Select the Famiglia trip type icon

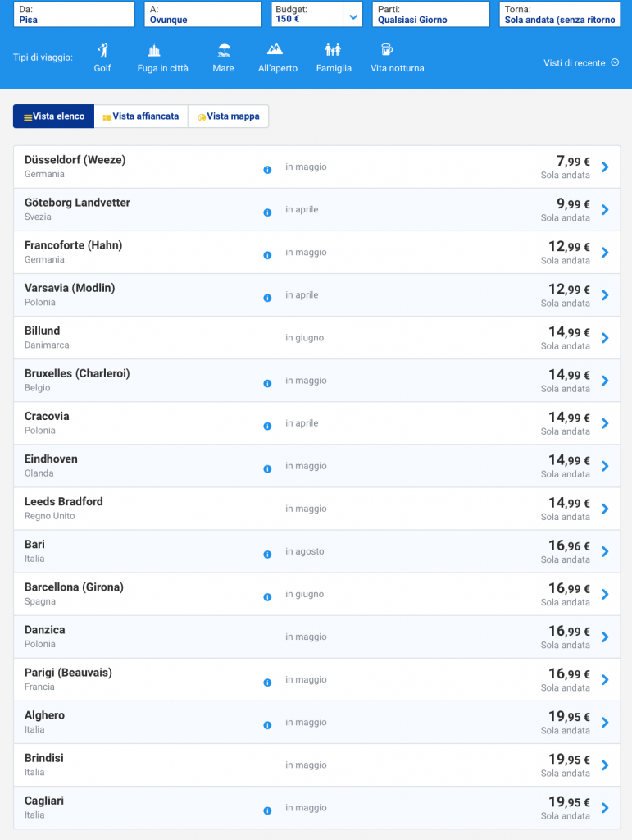[x=333, y=51]
